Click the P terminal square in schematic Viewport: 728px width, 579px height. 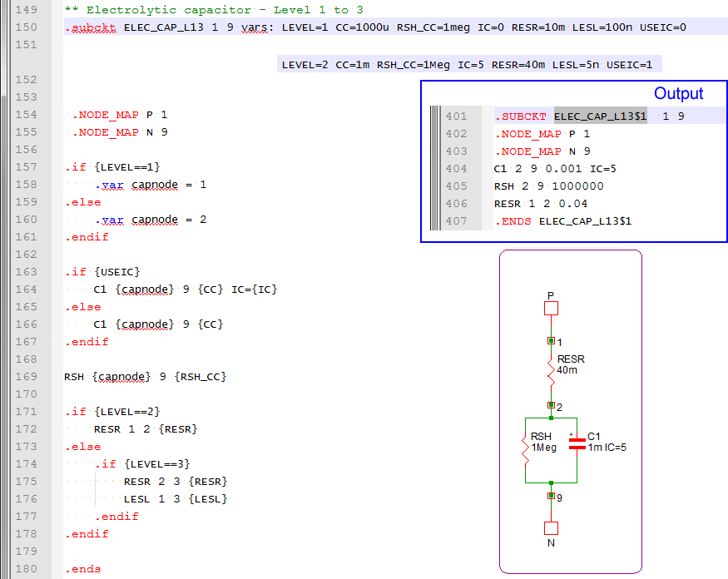tap(550, 309)
